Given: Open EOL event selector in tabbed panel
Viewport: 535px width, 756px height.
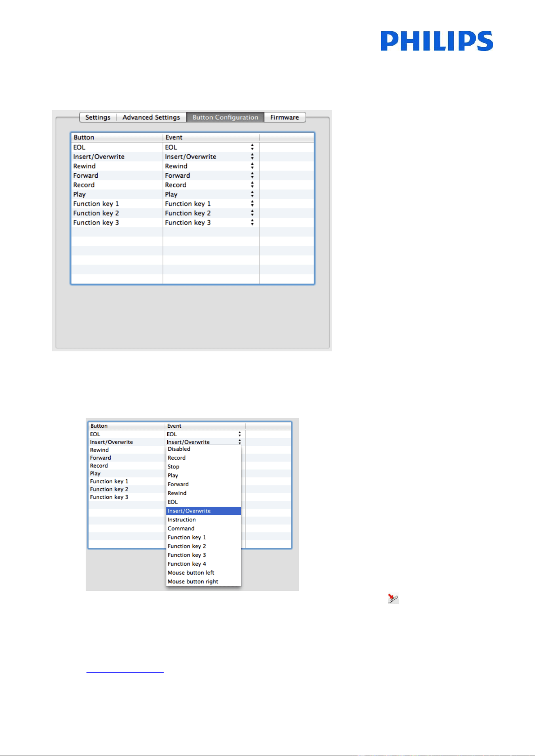Looking at the screenshot, I should point(252,147).
